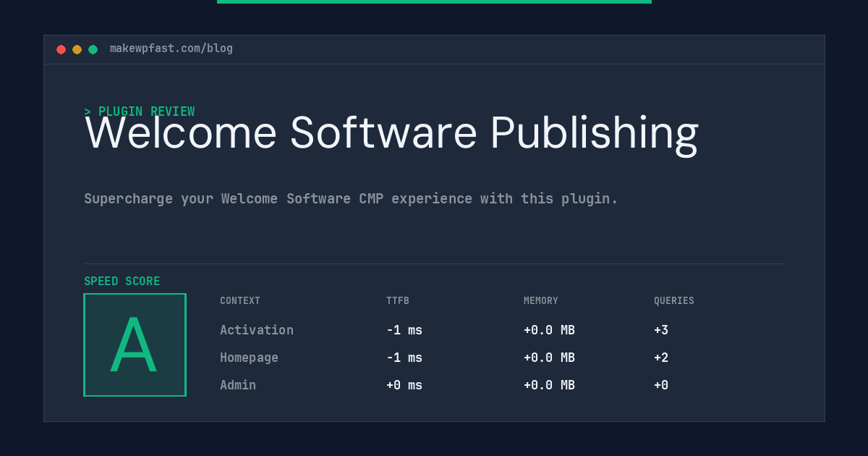
Task: Click Admin memory value '+0.0 MB'
Action: click(x=549, y=385)
